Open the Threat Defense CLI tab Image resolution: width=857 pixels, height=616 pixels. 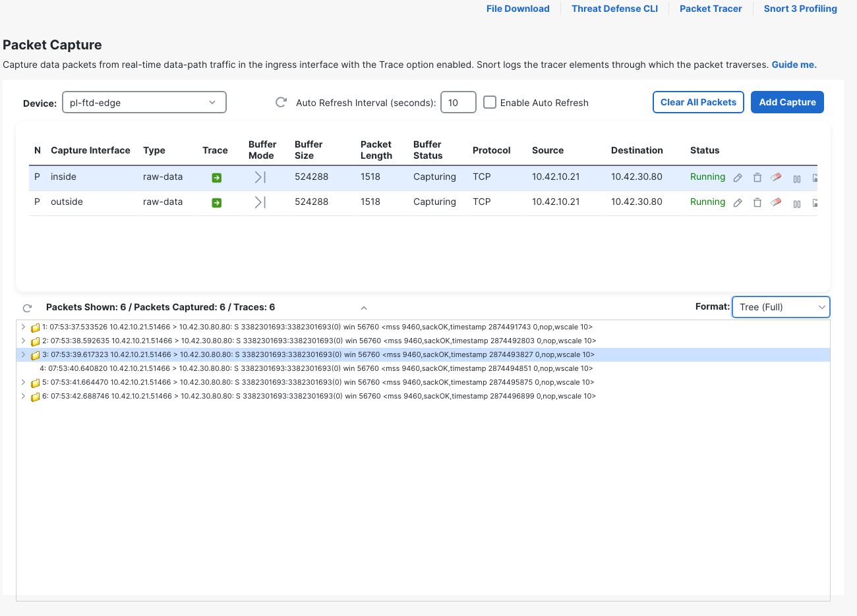pos(614,9)
